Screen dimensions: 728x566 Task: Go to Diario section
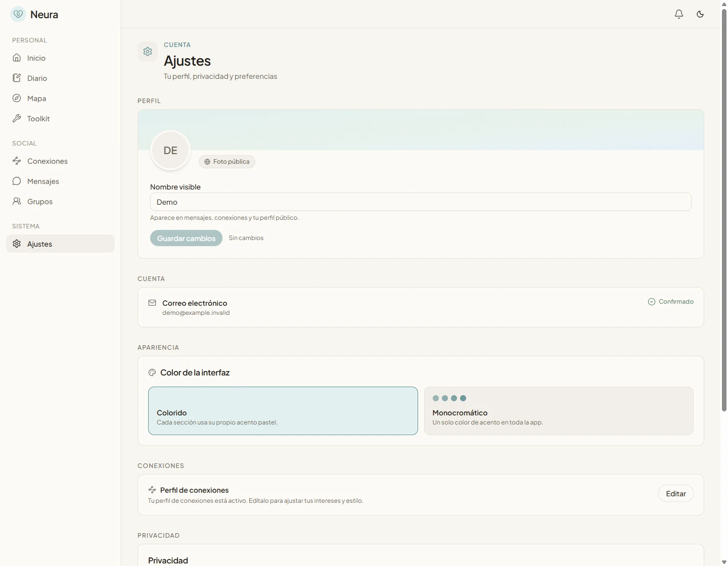coord(60,78)
